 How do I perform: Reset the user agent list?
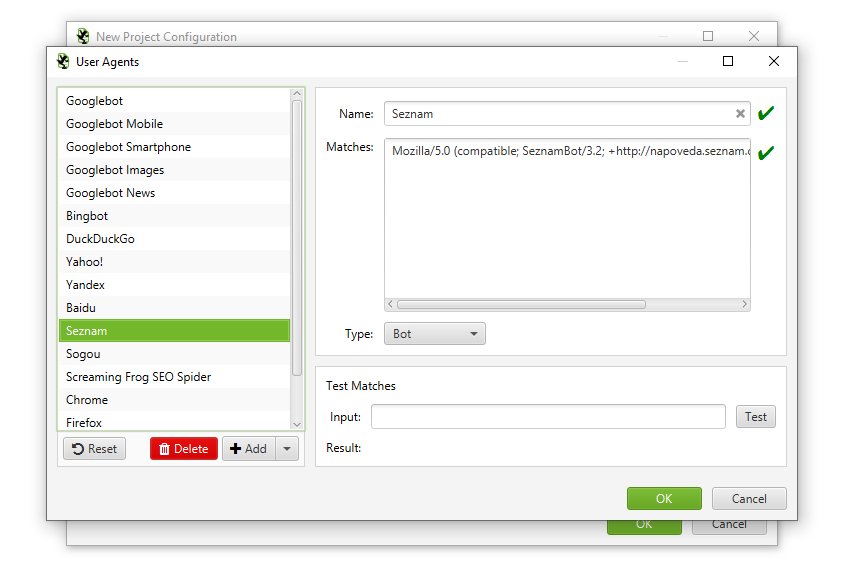(x=94, y=448)
